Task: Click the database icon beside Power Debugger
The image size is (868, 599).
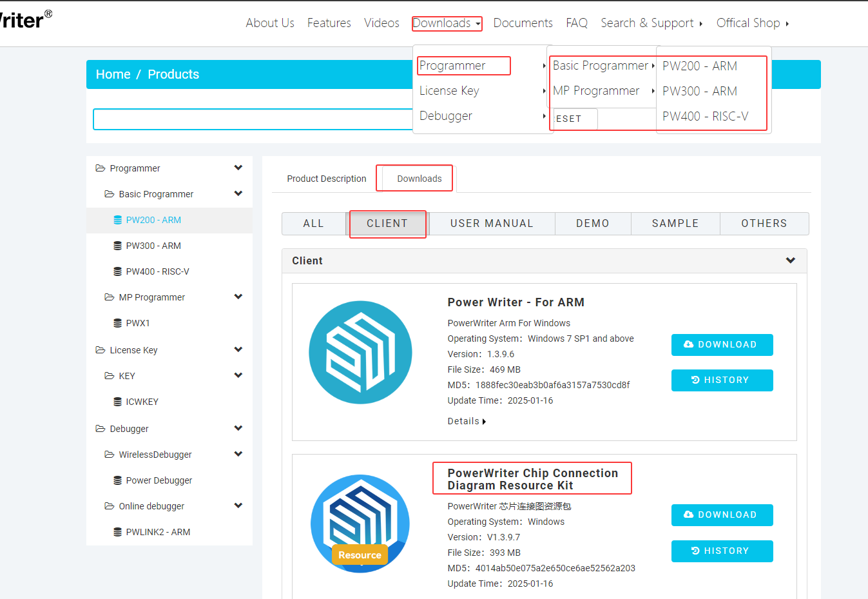Action: [117, 480]
